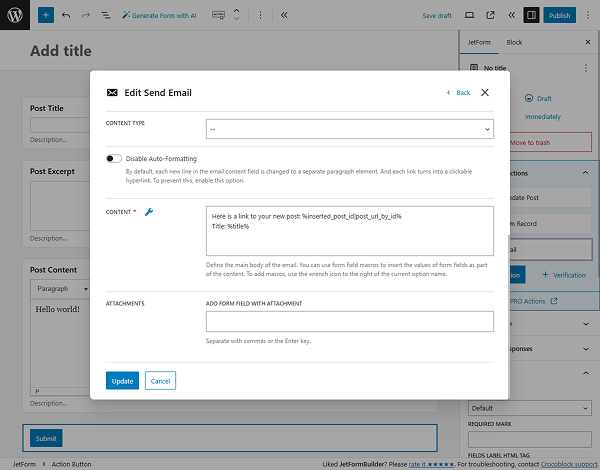Image resolution: width=600 pixels, height=470 pixels.
Task: Click the Draft status link
Action: [x=539, y=98]
